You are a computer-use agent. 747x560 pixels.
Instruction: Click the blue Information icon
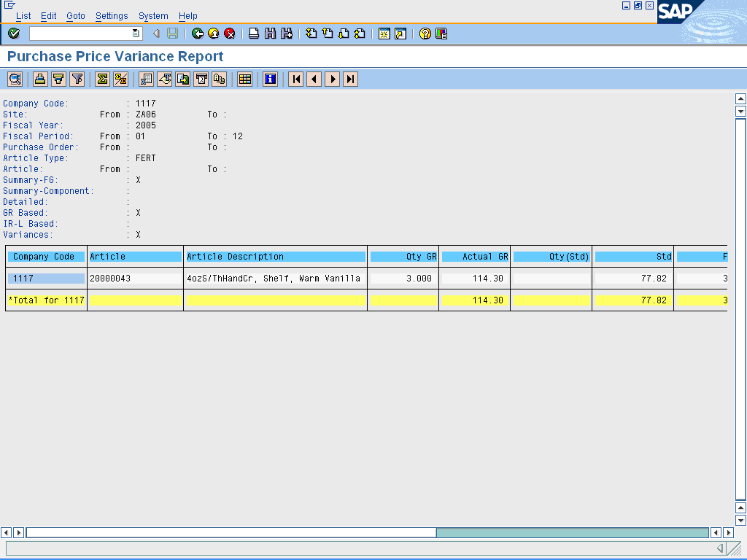coord(270,79)
